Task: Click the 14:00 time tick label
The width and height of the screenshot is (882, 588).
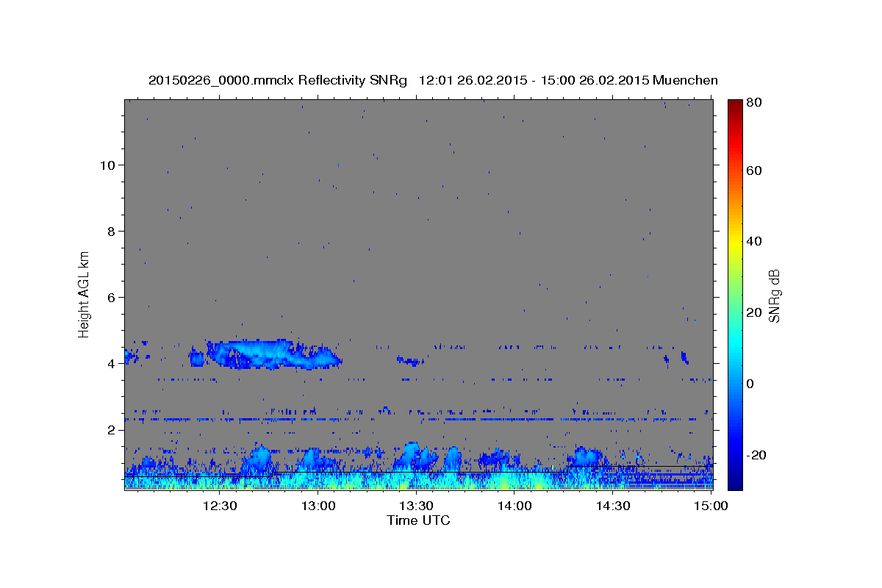Action: coord(514,506)
